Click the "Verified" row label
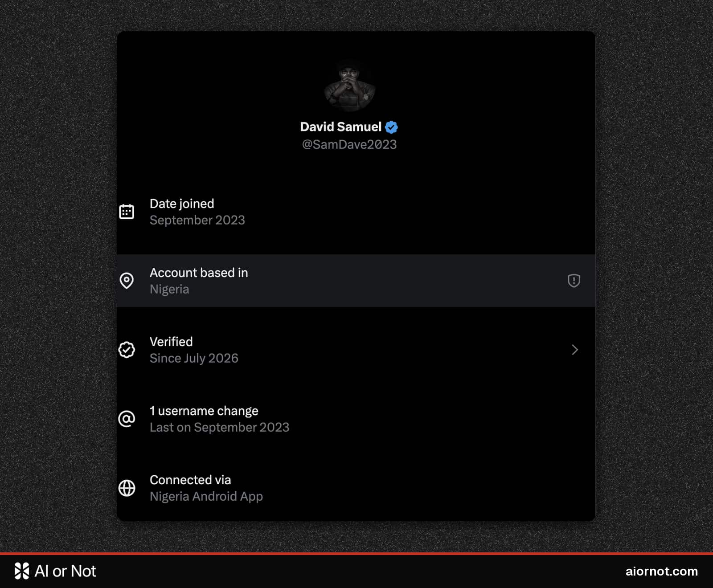This screenshot has height=588, width=713. (x=171, y=342)
